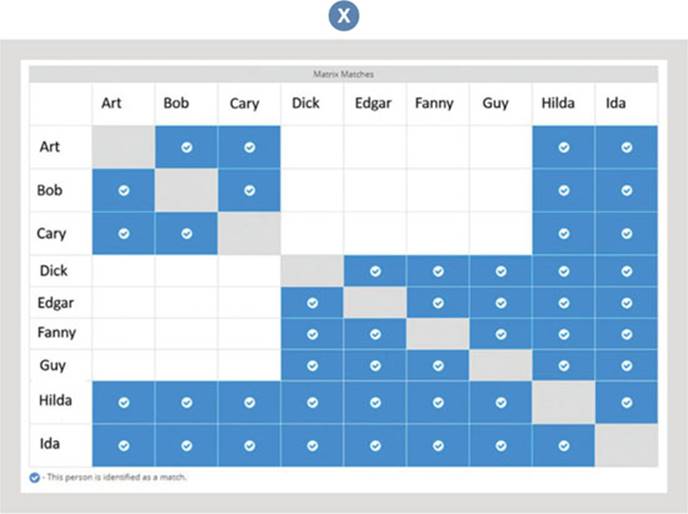Click the match checkmark for Bob and Hilda
Image resolution: width=688 pixels, height=514 pixels.
[564, 190]
